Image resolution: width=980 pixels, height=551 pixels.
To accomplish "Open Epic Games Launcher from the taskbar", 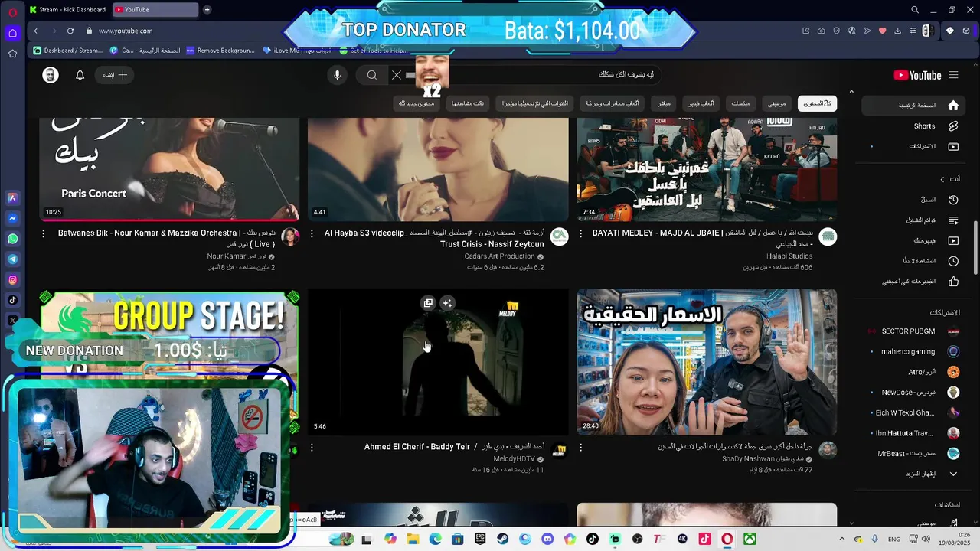I will (x=480, y=540).
